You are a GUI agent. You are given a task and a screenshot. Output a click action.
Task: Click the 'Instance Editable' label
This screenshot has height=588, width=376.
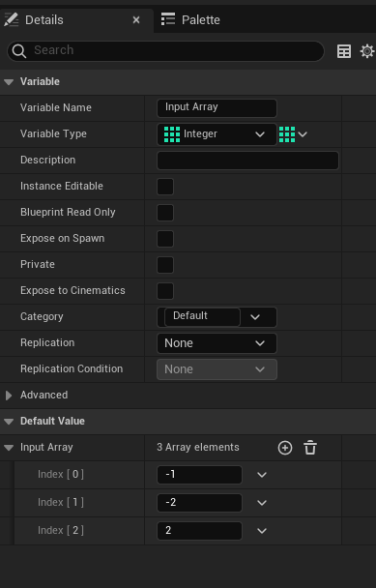62,186
